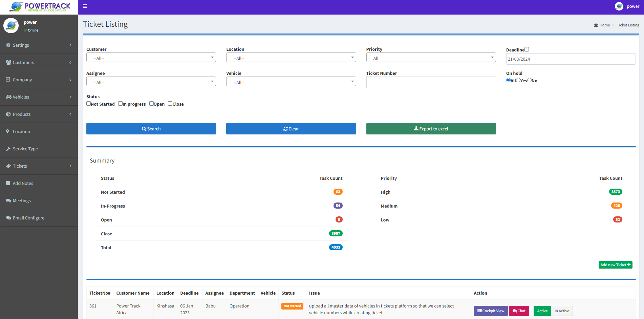Click the Service Type wrench icon
644x319 pixels.
click(x=8, y=149)
